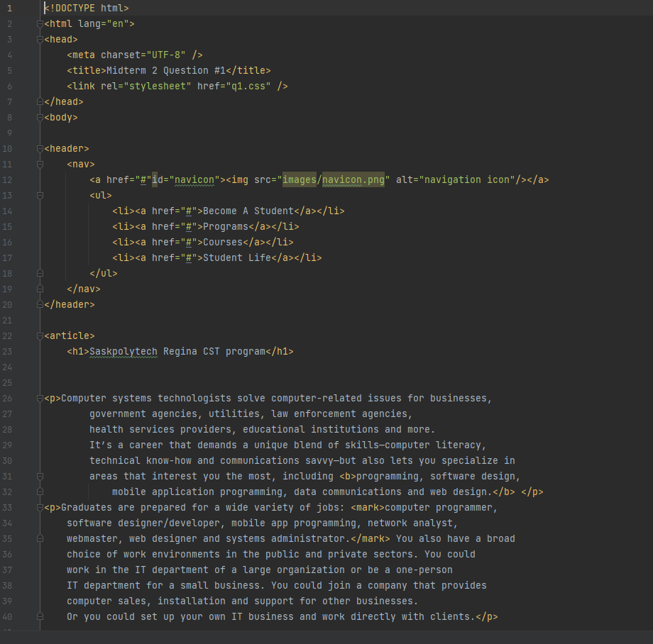This screenshot has height=644, width=653.
Task: Click the opening <mark> tag on line 33
Action: pyautogui.click(x=368, y=508)
